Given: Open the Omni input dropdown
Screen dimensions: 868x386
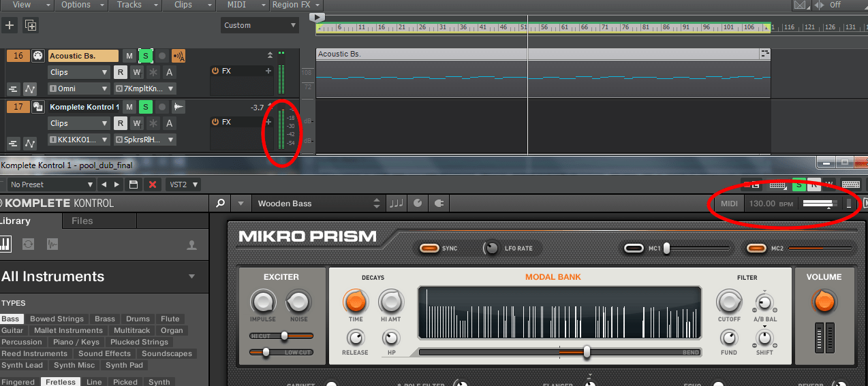Looking at the screenshot, I should coord(78,89).
